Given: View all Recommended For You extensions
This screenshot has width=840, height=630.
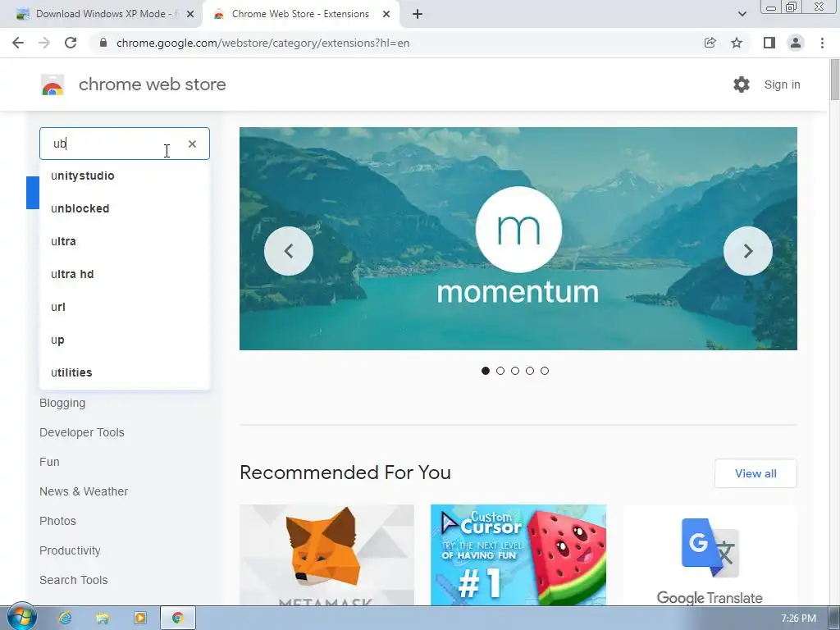Looking at the screenshot, I should pos(756,473).
